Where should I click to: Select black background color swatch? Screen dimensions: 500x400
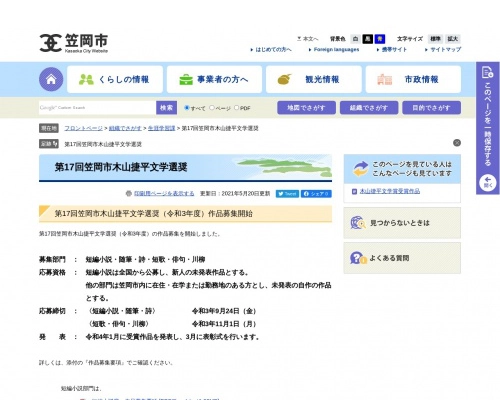click(x=367, y=39)
